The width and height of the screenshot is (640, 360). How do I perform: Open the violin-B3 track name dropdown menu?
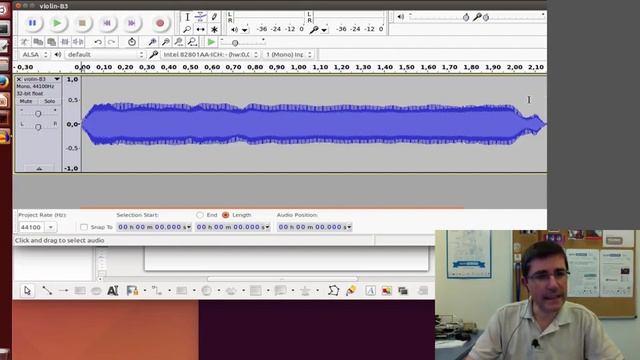(57, 79)
